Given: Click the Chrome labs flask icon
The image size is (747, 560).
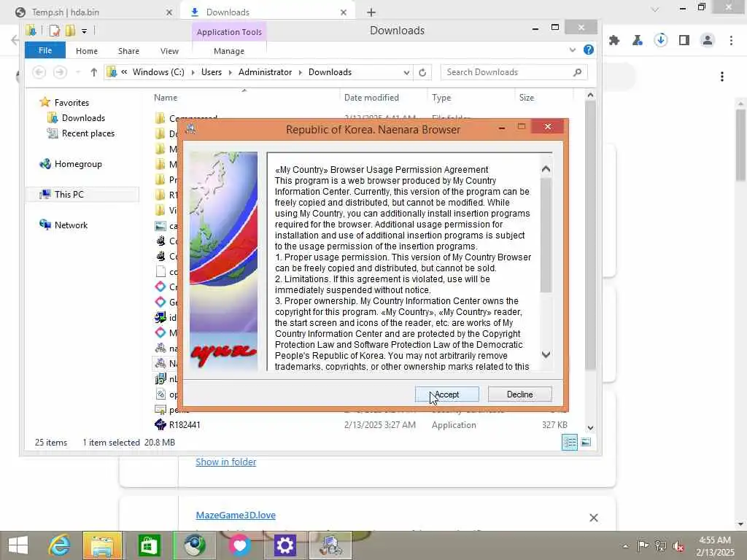Looking at the screenshot, I should [x=638, y=41].
